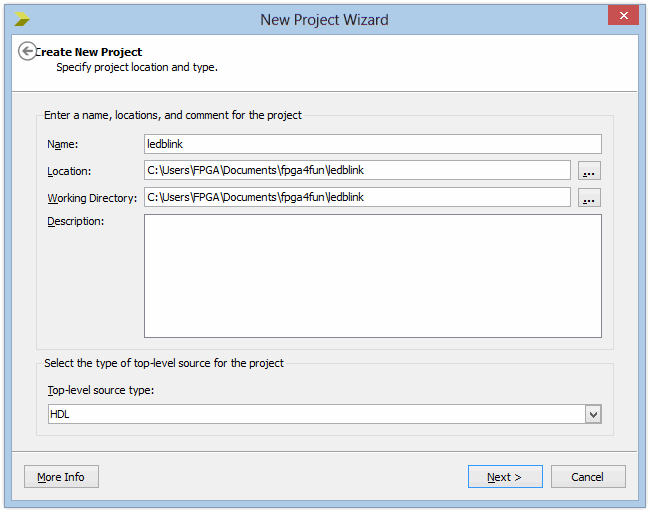Click the Description: label
Image resolution: width=650 pixels, height=512 pixels.
75,221
